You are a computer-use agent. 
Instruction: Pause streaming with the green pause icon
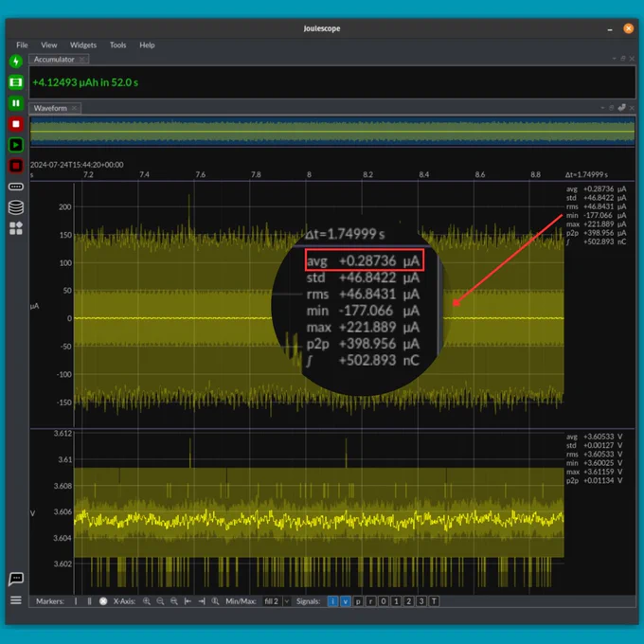(15, 103)
